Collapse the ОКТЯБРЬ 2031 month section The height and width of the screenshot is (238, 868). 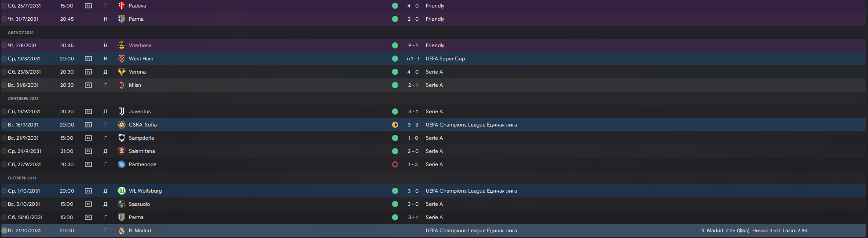(22, 178)
